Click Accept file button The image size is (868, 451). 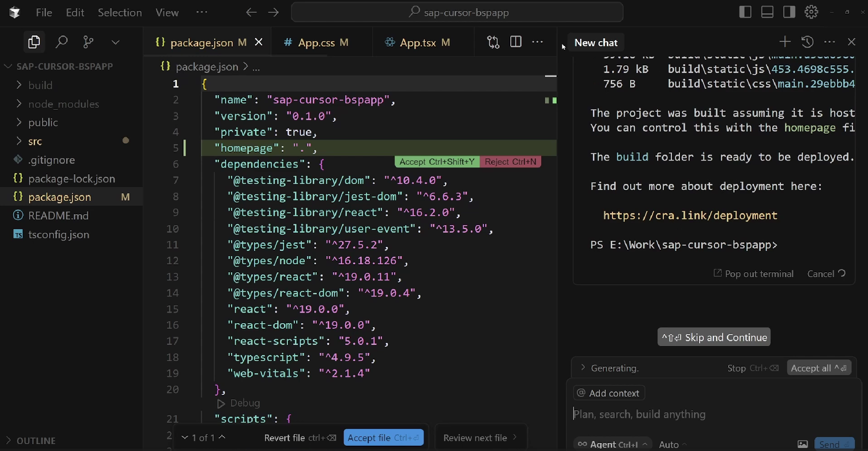point(384,438)
